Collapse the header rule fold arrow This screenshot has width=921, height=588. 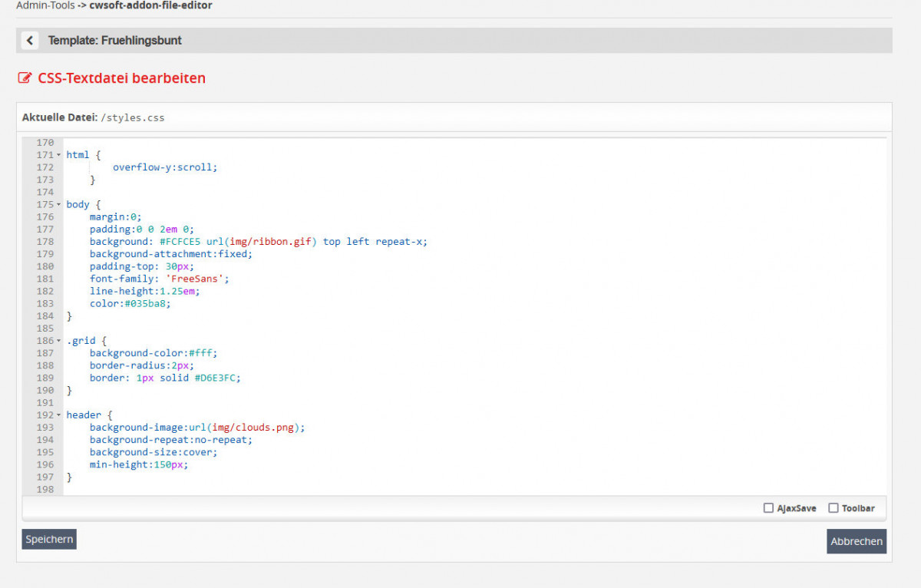tap(58, 415)
